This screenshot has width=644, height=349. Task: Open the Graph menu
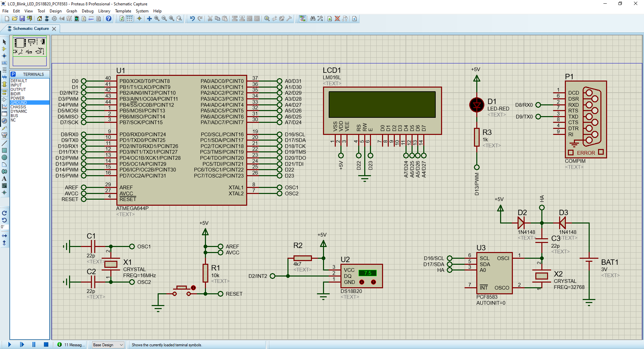72,11
